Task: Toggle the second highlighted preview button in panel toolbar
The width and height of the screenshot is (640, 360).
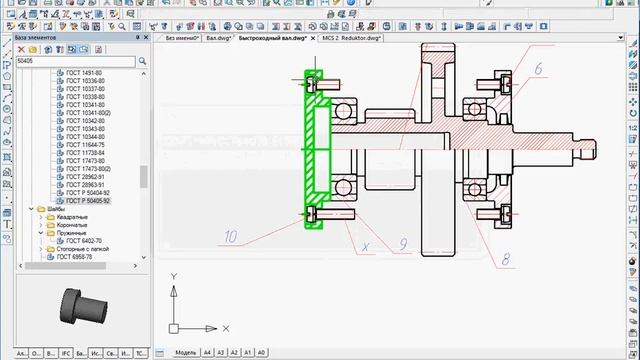Action: tap(84, 50)
